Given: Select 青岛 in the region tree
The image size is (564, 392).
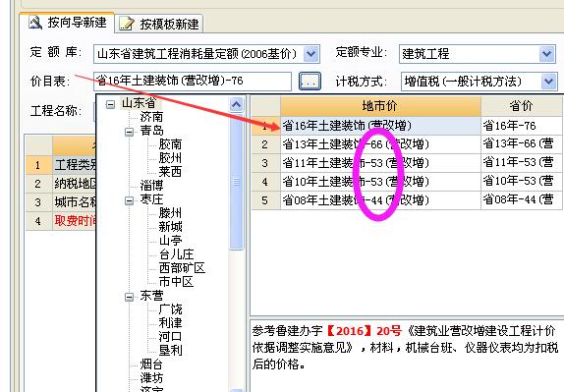Looking at the screenshot, I should tap(151, 131).
